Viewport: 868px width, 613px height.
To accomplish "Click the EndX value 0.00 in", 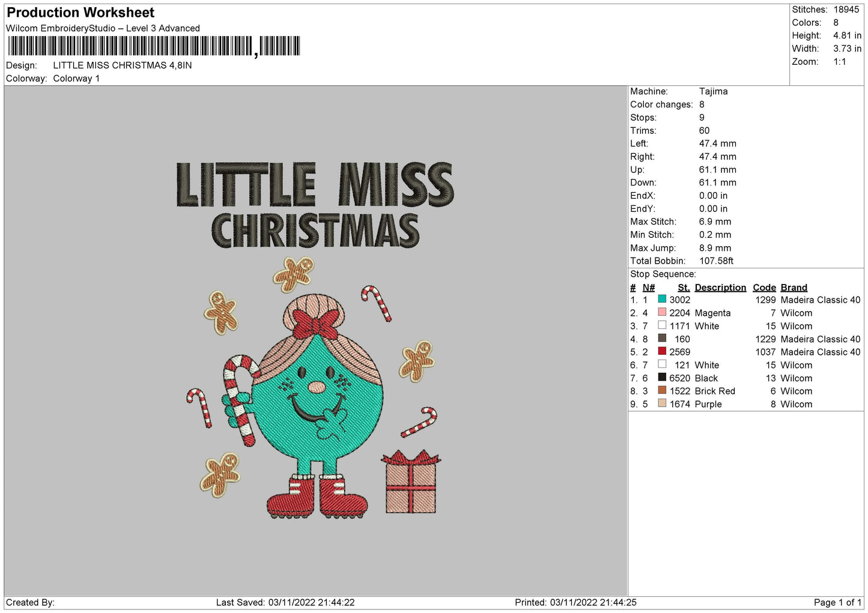I will (x=713, y=196).
